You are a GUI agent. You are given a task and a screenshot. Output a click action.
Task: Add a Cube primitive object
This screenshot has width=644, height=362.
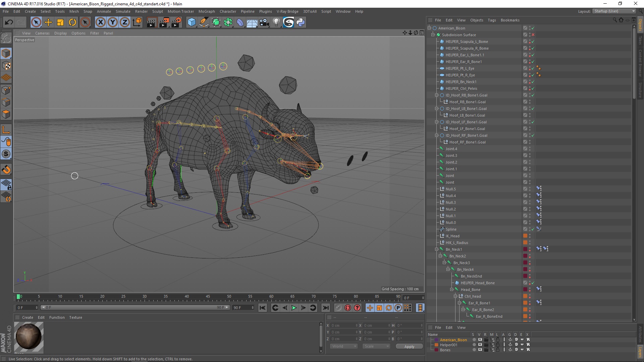point(192,22)
